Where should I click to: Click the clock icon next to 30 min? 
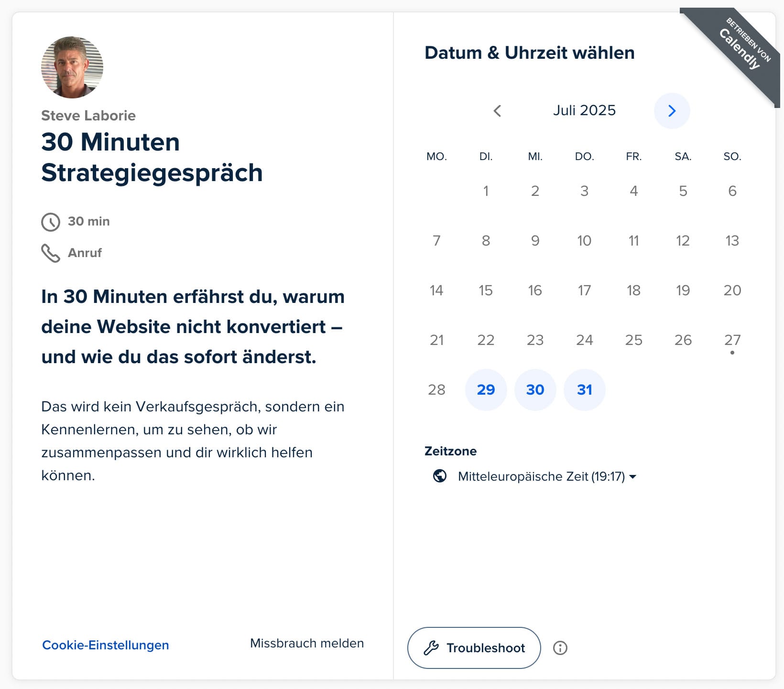(51, 222)
